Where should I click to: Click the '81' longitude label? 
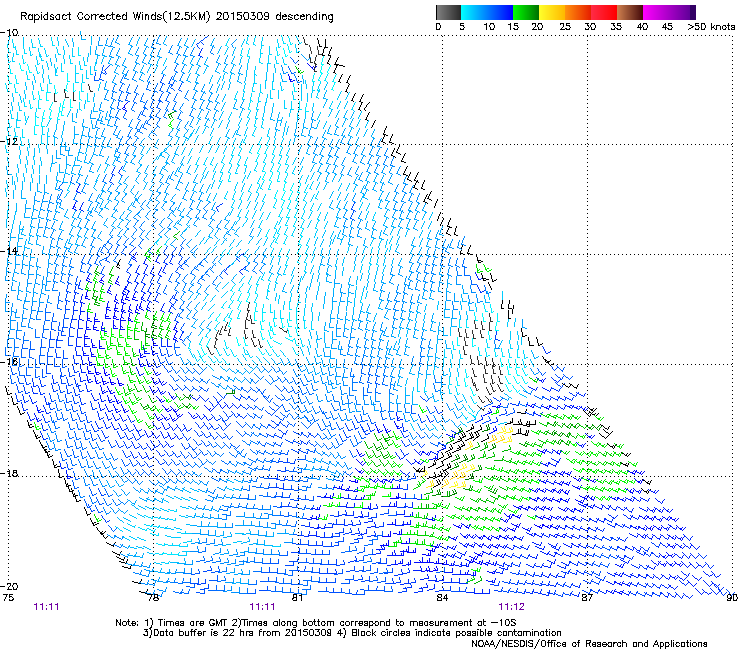click(297, 597)
